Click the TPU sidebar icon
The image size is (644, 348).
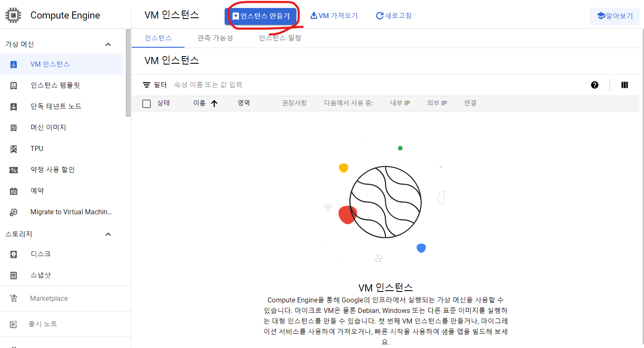pyautogui.click(x=14, y=149)
